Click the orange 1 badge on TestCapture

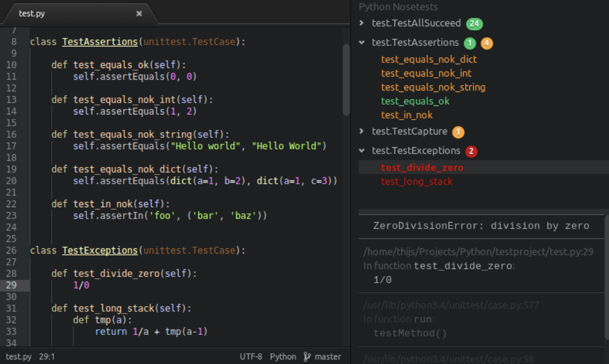point(458,132)
